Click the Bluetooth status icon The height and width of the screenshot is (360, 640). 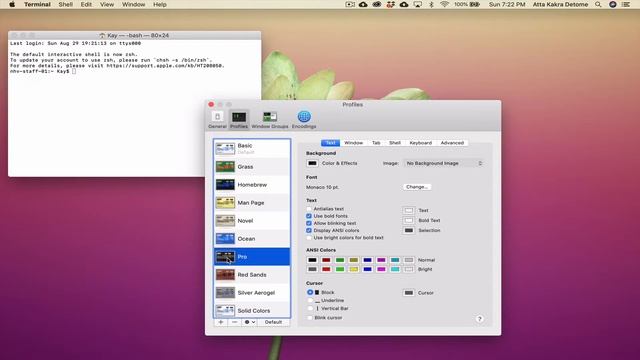coord(431,4)
